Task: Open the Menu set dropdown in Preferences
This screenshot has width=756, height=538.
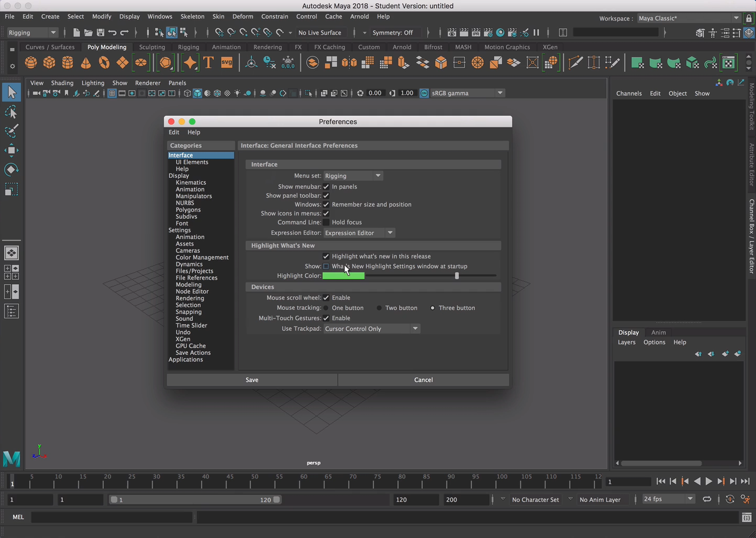Action: (353, 176)
